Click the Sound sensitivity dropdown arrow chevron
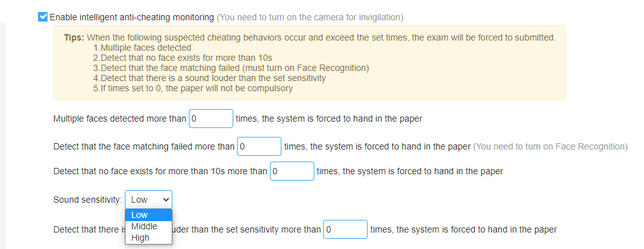 166,200
